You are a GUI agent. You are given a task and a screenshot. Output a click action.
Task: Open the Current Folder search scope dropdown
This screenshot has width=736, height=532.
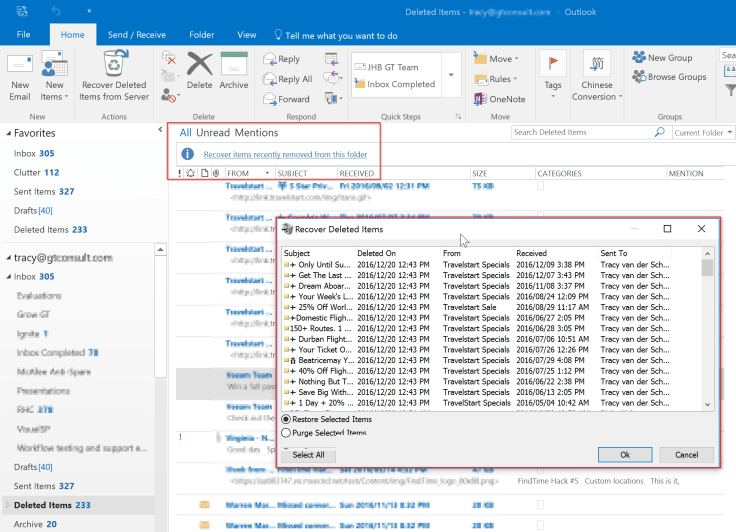(x=702, y=132)
